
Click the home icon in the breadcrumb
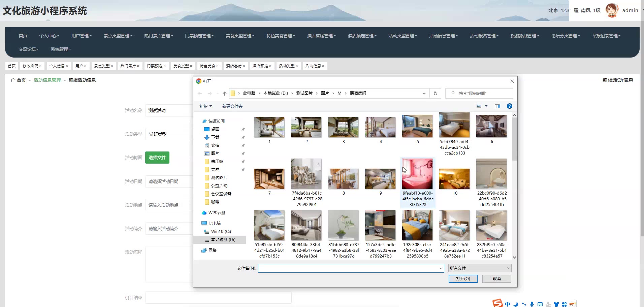coord(13,80)
